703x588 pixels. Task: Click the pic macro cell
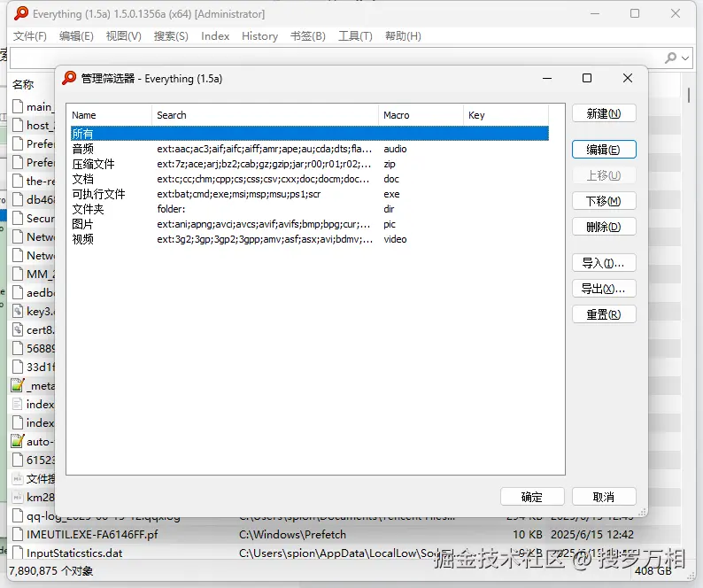click(390, 224)
